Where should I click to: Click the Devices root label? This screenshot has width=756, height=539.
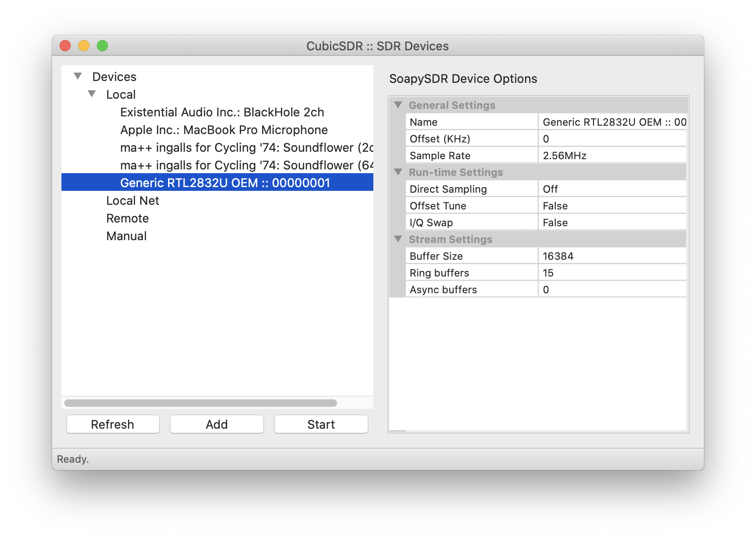tap(114, 77)
